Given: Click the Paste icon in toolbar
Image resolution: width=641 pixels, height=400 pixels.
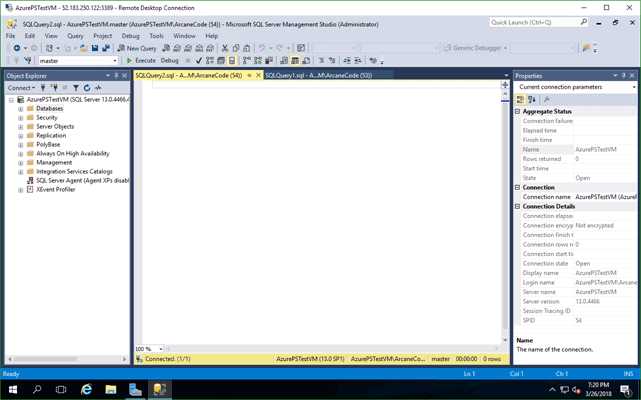Looking at the screenshot, I should tap(247, 48).
